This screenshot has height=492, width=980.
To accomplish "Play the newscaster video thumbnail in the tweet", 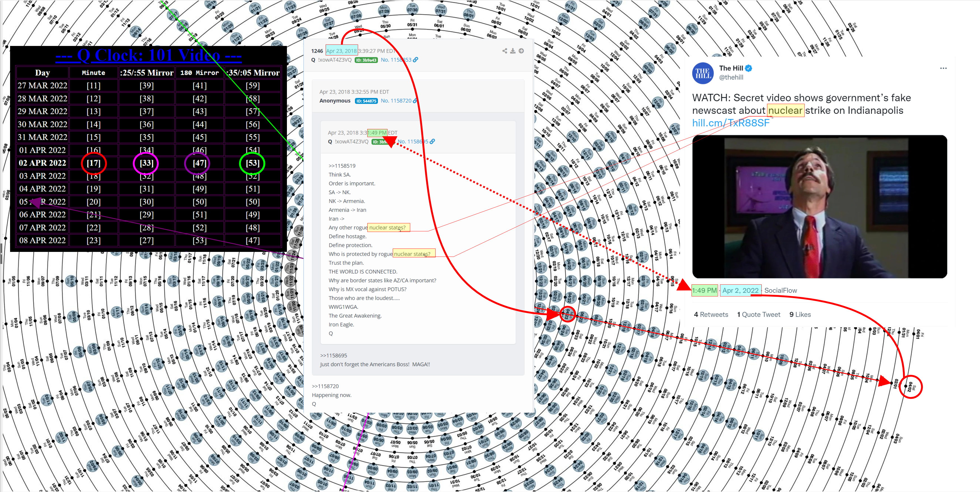I will point(819,207).
